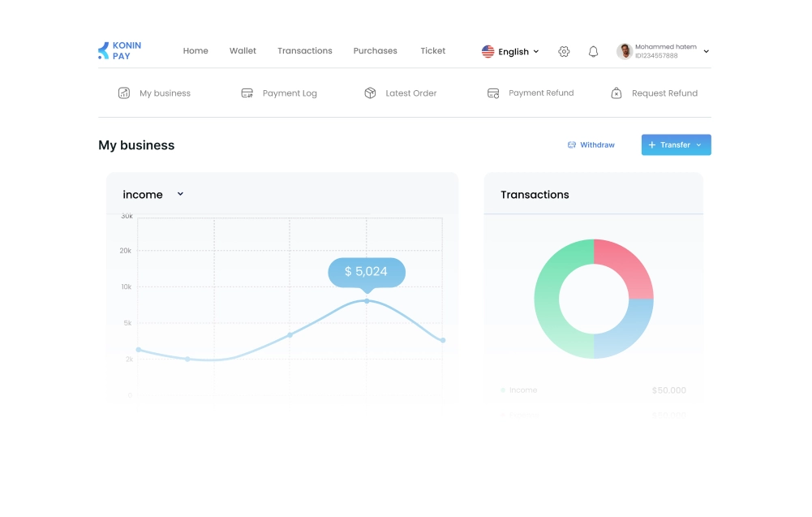Click the My business chart icon
This screenshot has height=517, width=812.
coord(124,93)
